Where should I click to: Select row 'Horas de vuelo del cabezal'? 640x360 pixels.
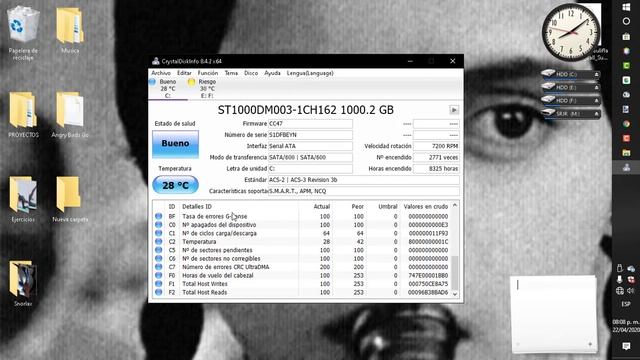click(302, 276)
